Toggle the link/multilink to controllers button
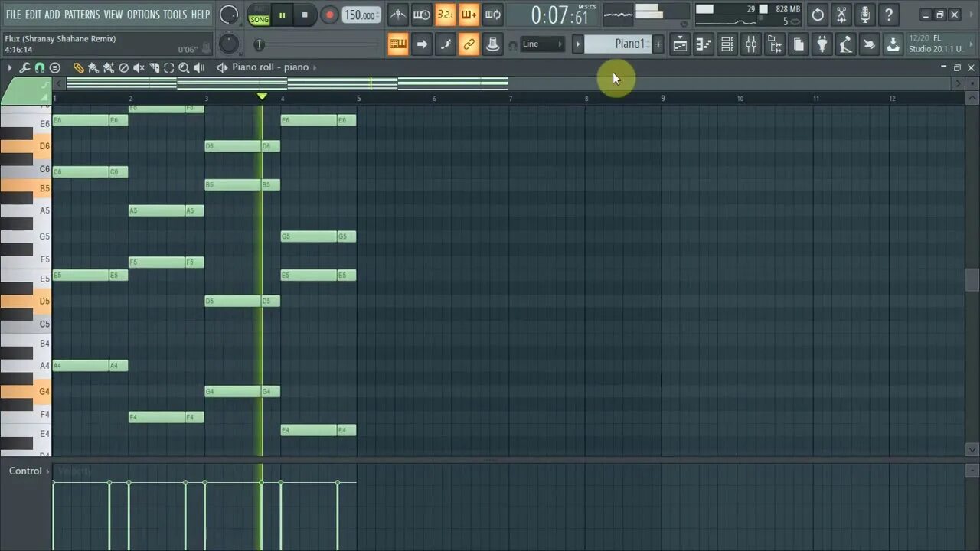980x551 pixels. pyautogui.click(x=469, y=44)
